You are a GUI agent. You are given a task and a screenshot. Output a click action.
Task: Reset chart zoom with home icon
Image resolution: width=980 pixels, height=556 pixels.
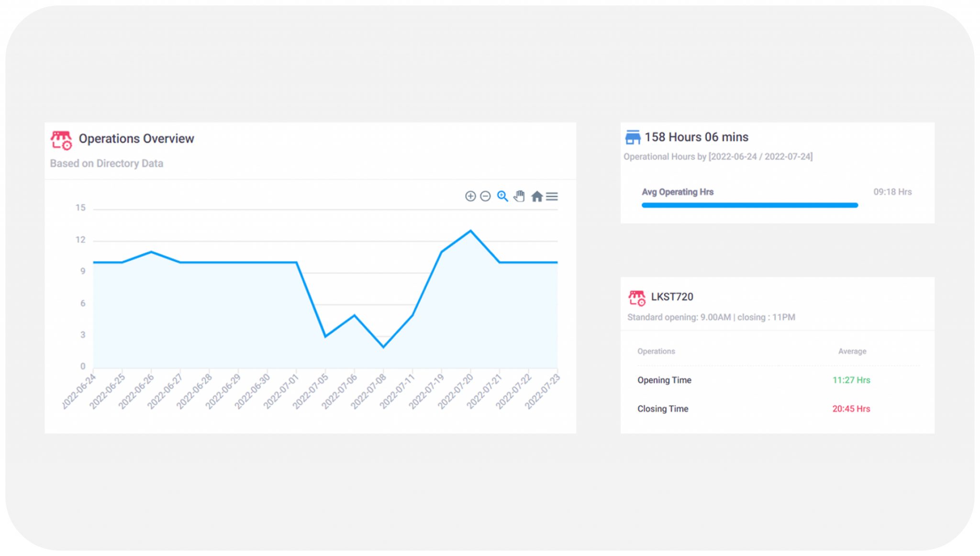(537, 196)
